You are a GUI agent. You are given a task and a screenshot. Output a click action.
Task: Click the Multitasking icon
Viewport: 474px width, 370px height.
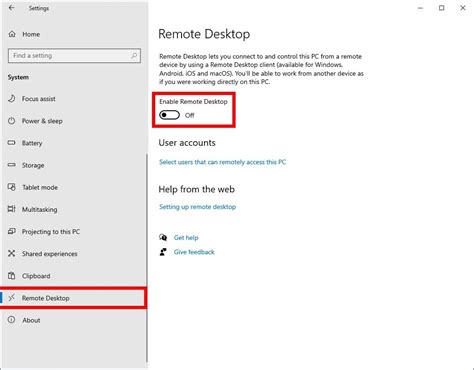pos(12,209)
